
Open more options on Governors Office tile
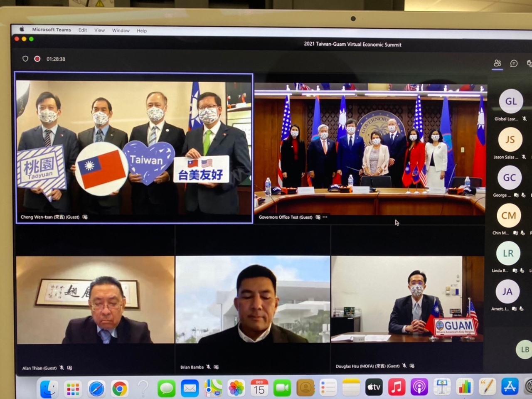[x=325, y=217]
